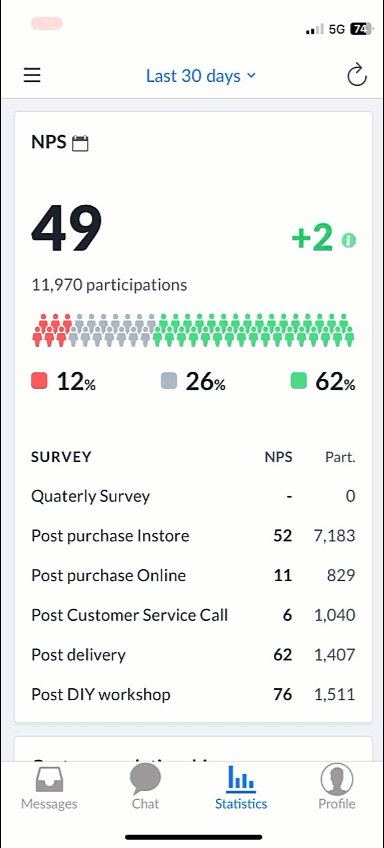Click the NPS column header

tap(278, 457)
